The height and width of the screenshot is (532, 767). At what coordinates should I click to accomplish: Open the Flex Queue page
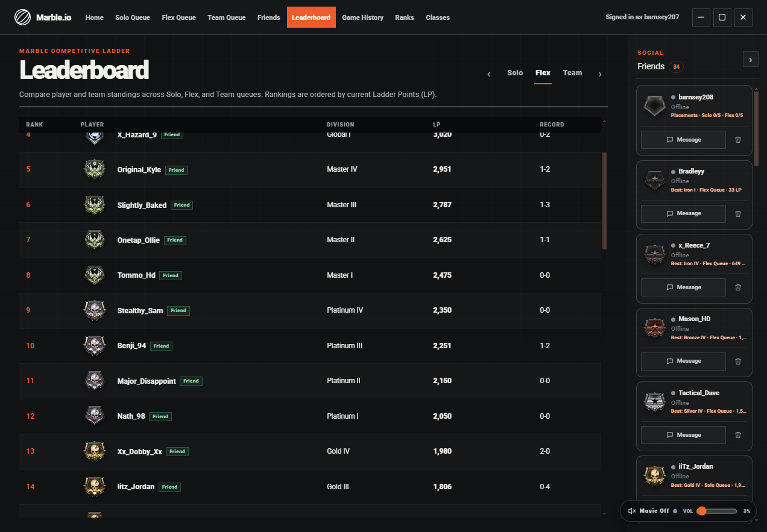(x=179, y=17)
